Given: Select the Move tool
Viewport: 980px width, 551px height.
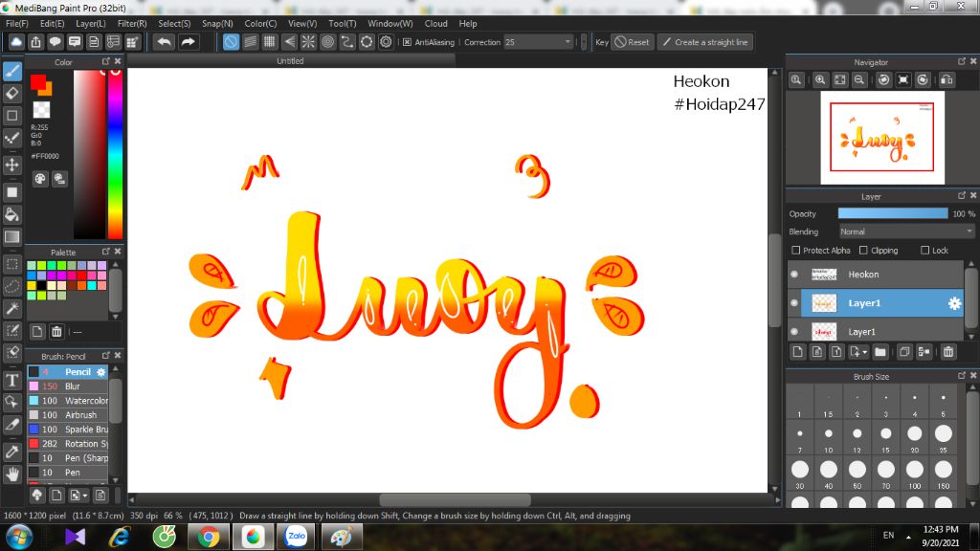Looking at the screenshot, I should [x=11, y=165].
